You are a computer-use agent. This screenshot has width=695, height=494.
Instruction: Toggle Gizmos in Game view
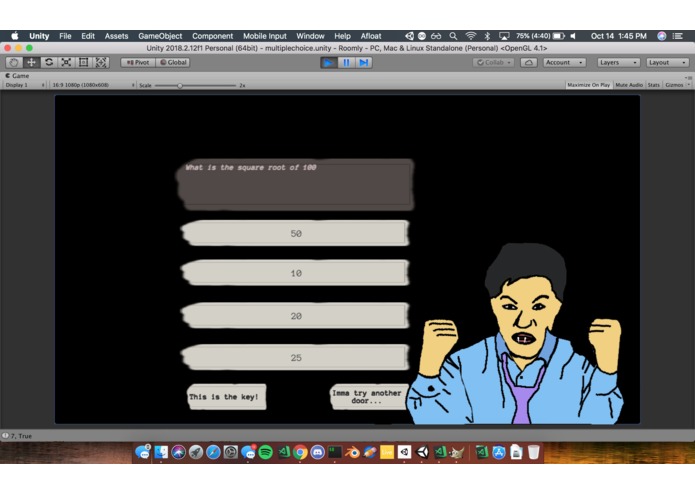click(674, 85)
